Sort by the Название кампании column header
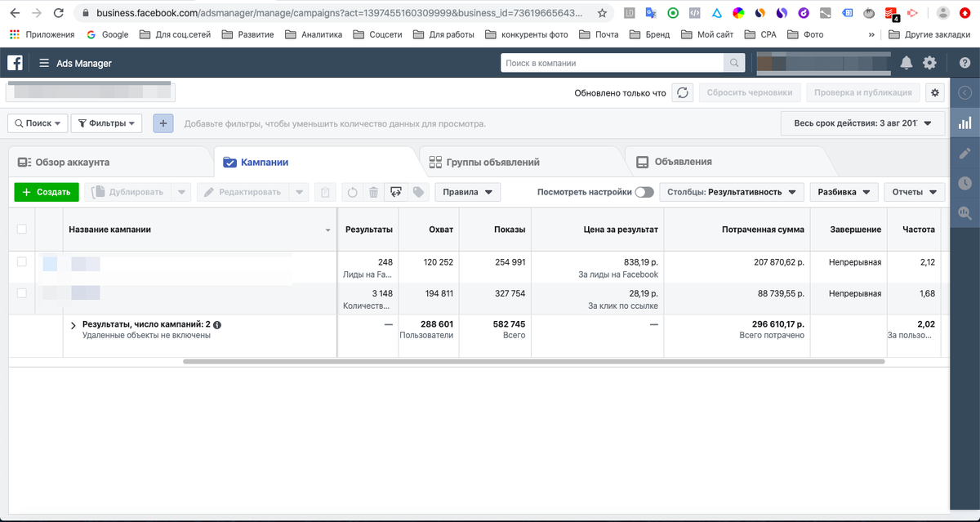Screen dimensions: 980x522 point(199,230)
